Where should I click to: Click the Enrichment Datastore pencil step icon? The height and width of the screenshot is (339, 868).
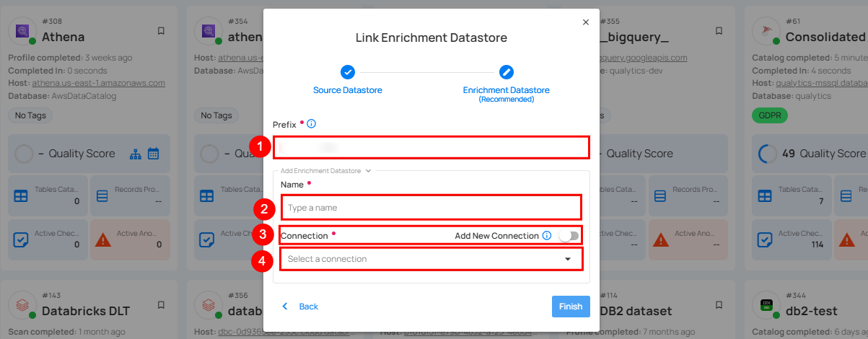(x=507, y=71)
